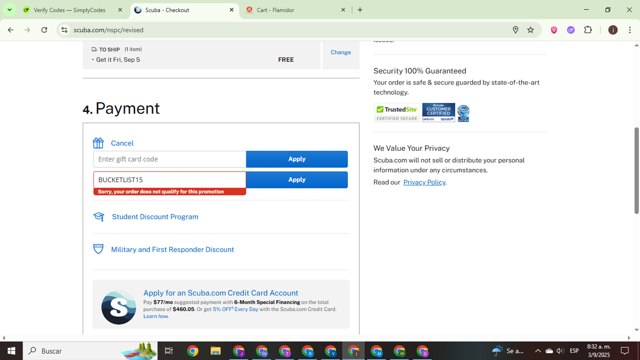Focus the Enter gift card code field

point(169,159)
